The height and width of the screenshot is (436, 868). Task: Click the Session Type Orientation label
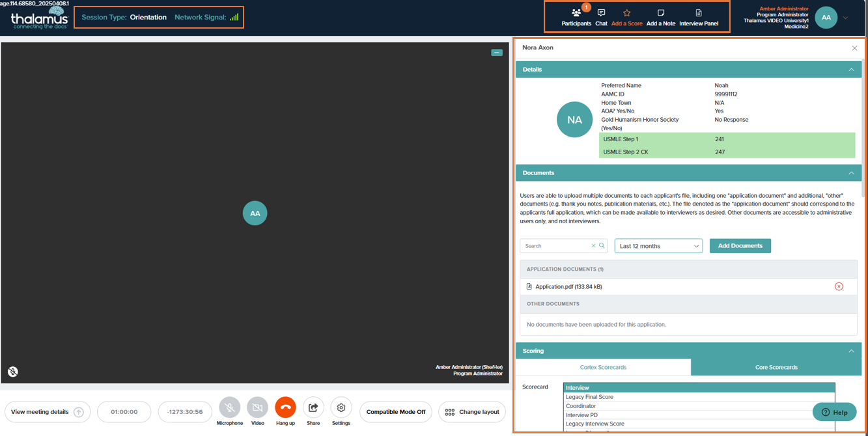coord(124,17)
